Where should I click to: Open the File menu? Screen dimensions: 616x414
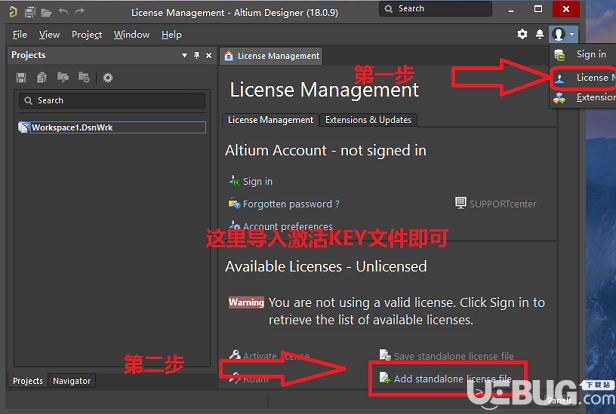point(20,35)
